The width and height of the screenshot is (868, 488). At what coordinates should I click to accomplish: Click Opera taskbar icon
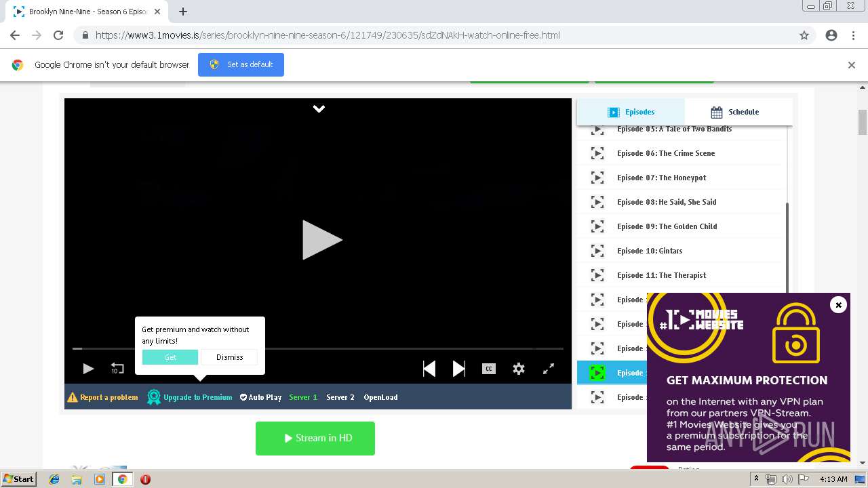pos(145,479)
